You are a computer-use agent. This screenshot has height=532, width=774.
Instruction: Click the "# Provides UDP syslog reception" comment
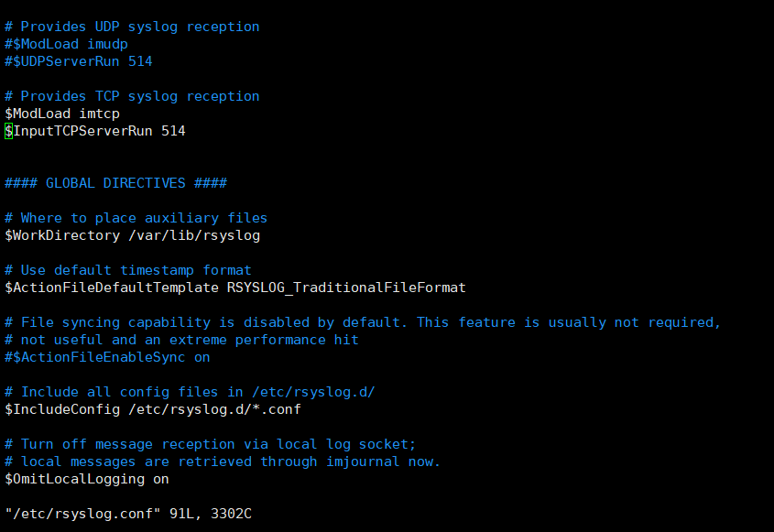point(132,27)
